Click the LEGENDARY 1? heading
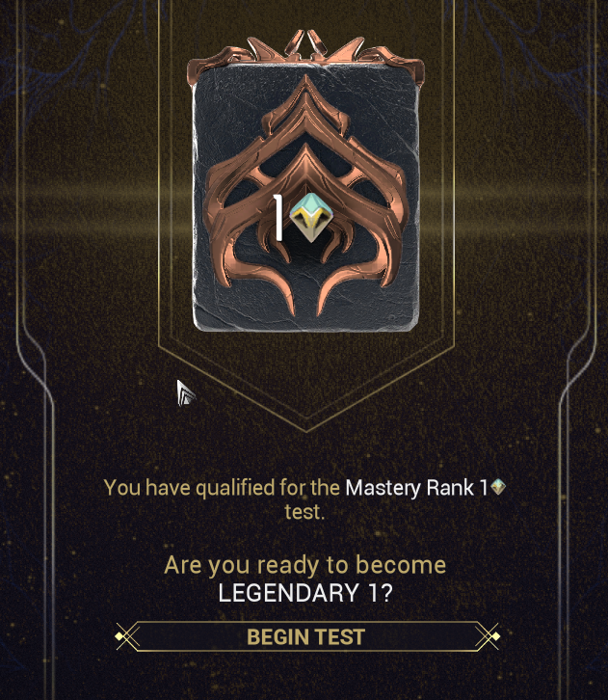Image resolution: width=608 pixels, height=700 pixels. (x=305, y=593)
